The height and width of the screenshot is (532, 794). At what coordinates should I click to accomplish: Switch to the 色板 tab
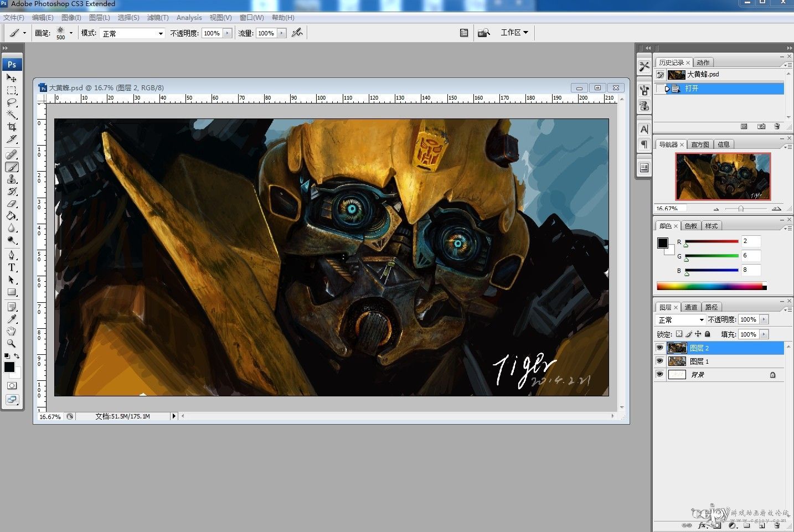(691, 226)
